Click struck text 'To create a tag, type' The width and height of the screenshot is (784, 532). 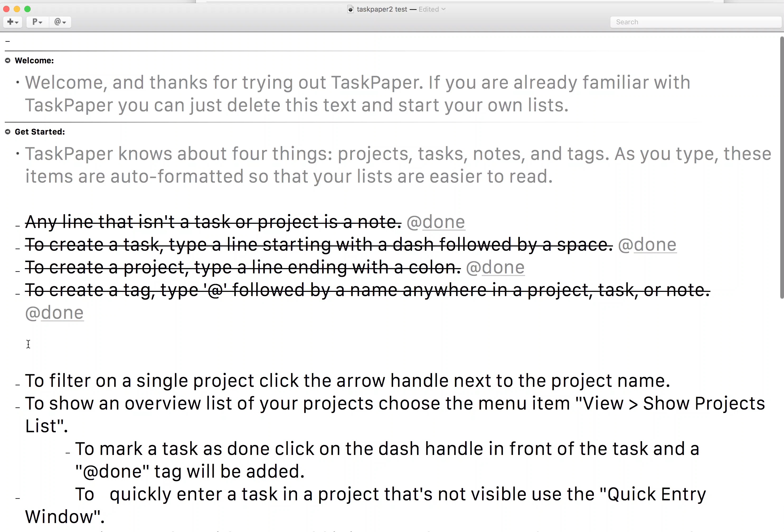click(x=112, y=290)
